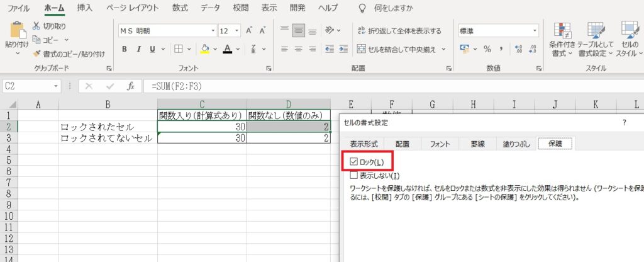Expand the Paste options arrow

click(x=17, y=54)
